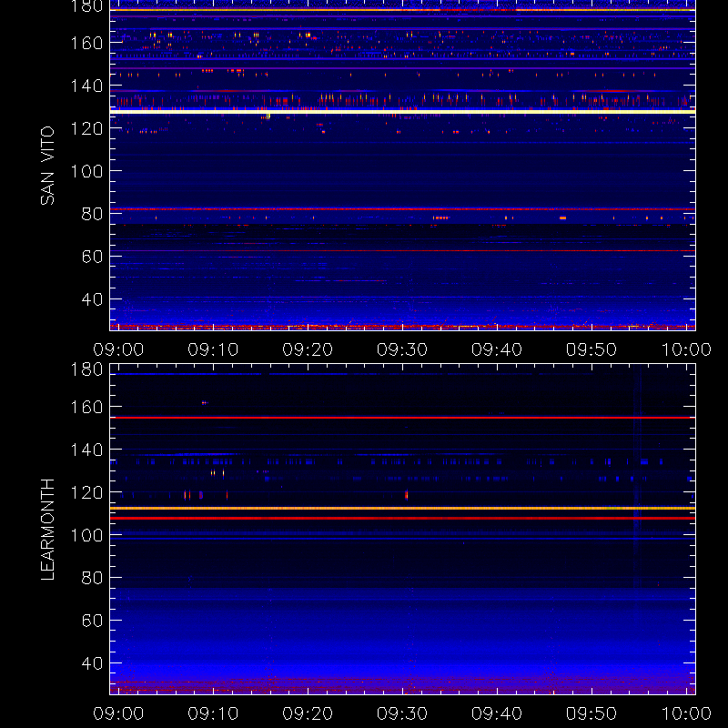The width and height of the screenshot is (728, 728).
Task: Click 09:00 time label below Learmonth plot
Action: 118,713
